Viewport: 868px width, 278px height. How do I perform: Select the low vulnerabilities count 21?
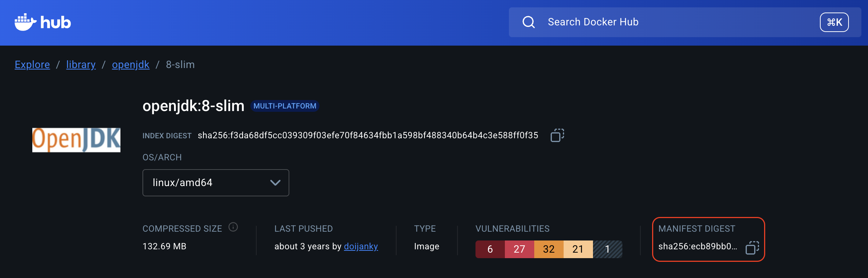(578, 249)
